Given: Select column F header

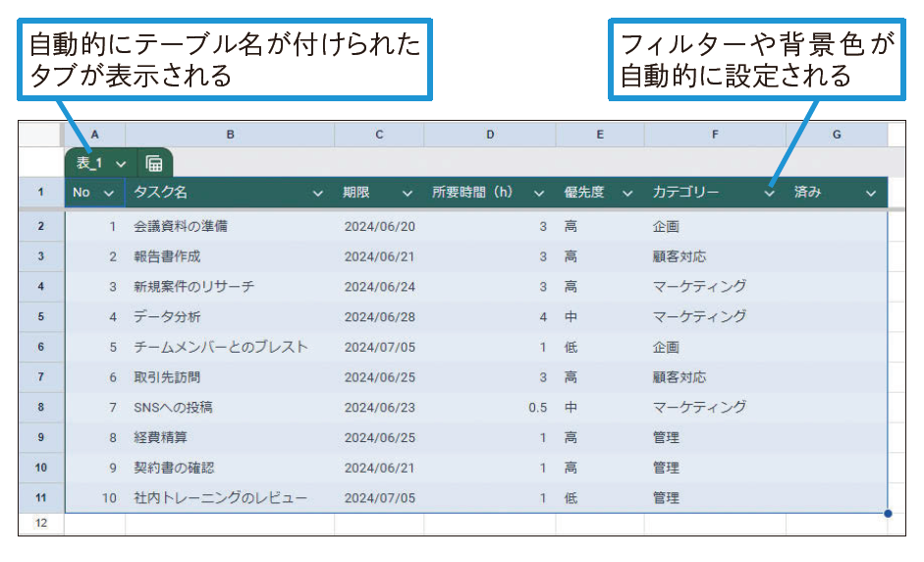Looking at the screenshot, I should (x=715, y=135).
